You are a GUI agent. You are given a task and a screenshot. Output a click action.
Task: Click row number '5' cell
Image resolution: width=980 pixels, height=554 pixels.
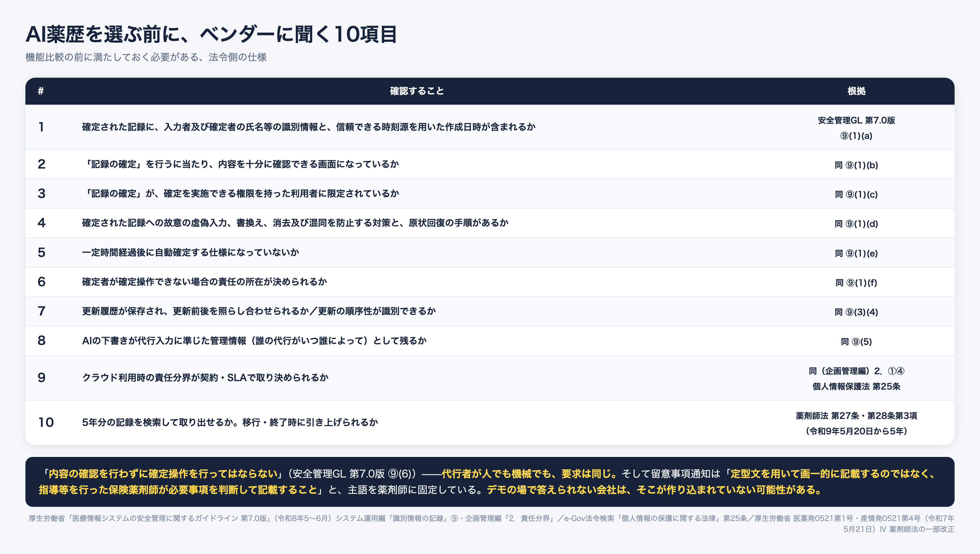click(41, 252)
